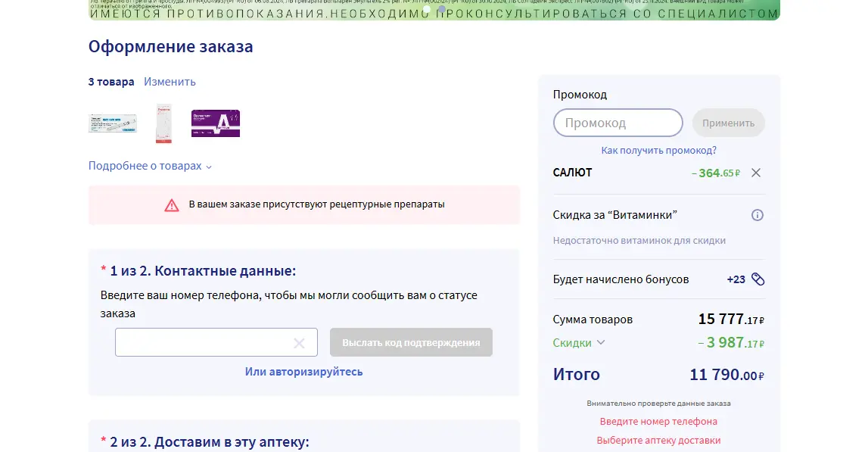This screenshot has height=452, width=868.
Task: Click the Итого total 11 790.00
Action: pyautogui.click(x=726, y=375)
